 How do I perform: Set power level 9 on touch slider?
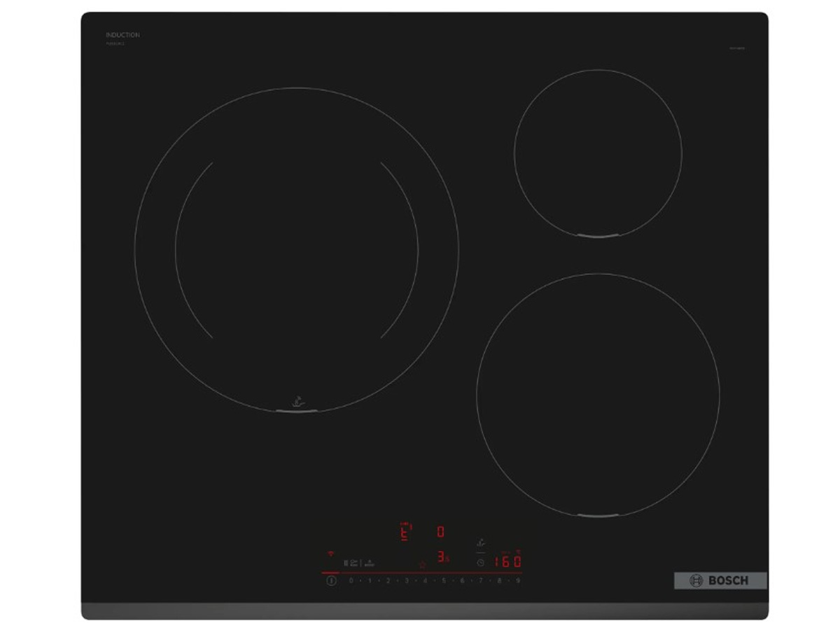(x=518, y=580)
